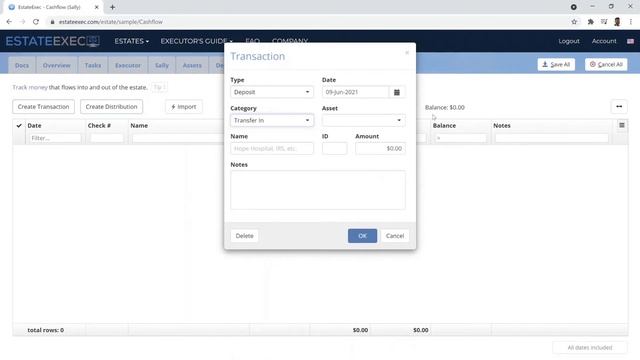The image size is (640, 360).
Task: Open the calendar date picker icon
Action: [397, 92]
